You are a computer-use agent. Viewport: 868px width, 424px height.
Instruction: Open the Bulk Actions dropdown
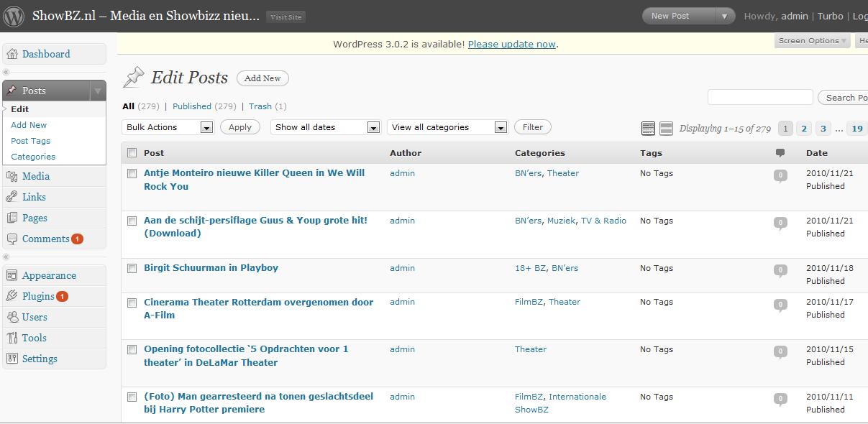coord(168,127)
